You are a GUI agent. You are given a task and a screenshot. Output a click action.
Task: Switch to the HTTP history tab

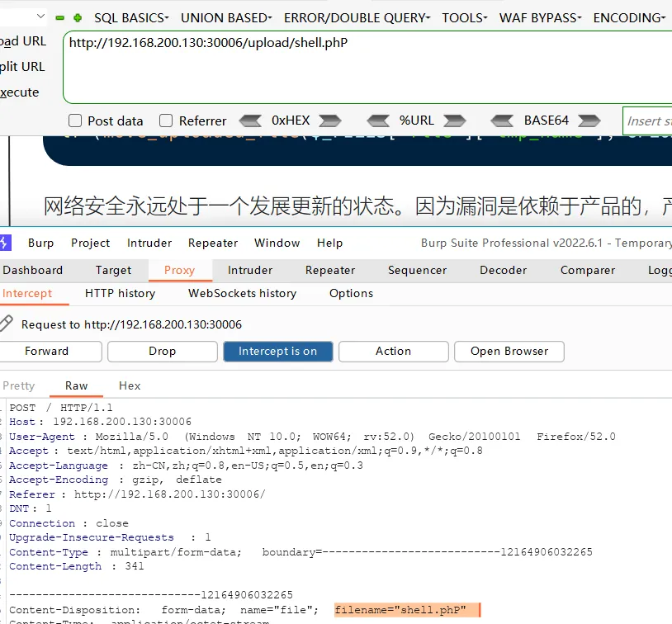(120, 293)
